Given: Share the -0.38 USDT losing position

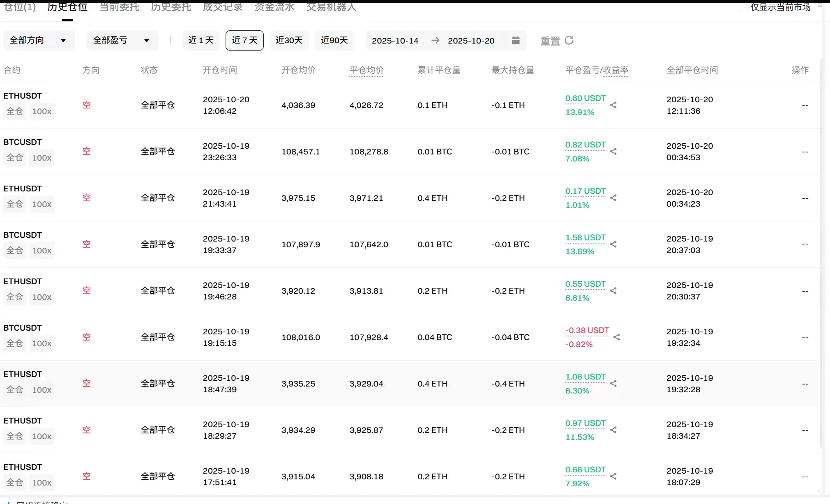Looking at the screenshot, I should (617, 337).
